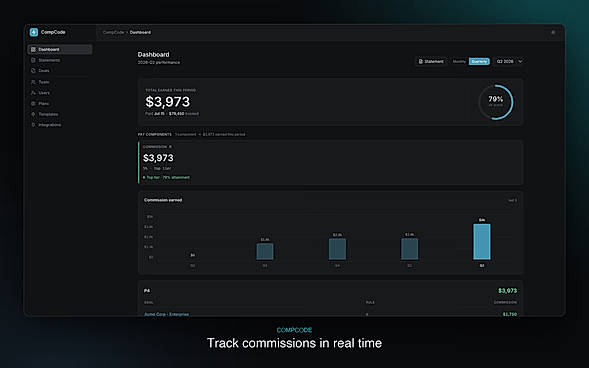Click the settings icon in top-right header
This screenshot has width=589, height=368.
pos(553,32)
